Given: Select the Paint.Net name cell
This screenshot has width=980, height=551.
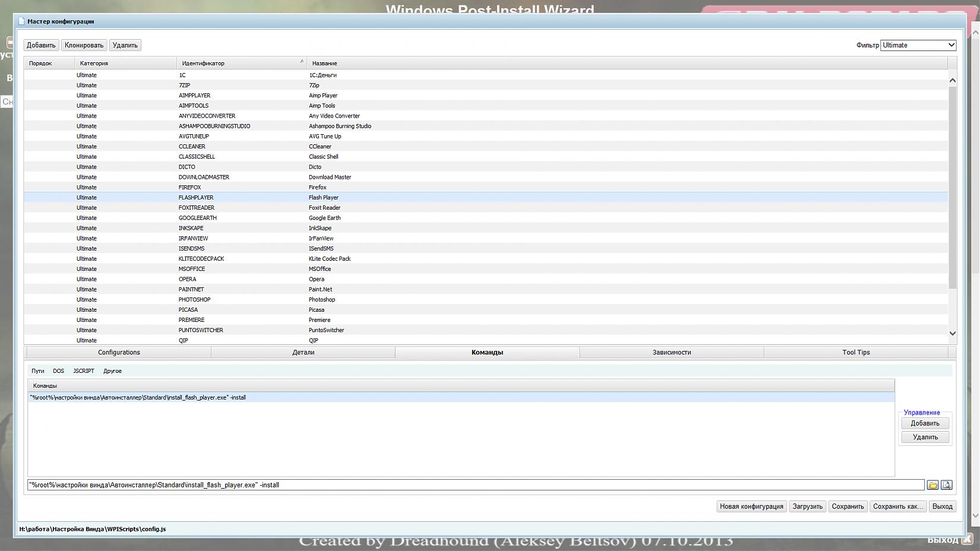Looking at the screenshot, I should 320,289.
